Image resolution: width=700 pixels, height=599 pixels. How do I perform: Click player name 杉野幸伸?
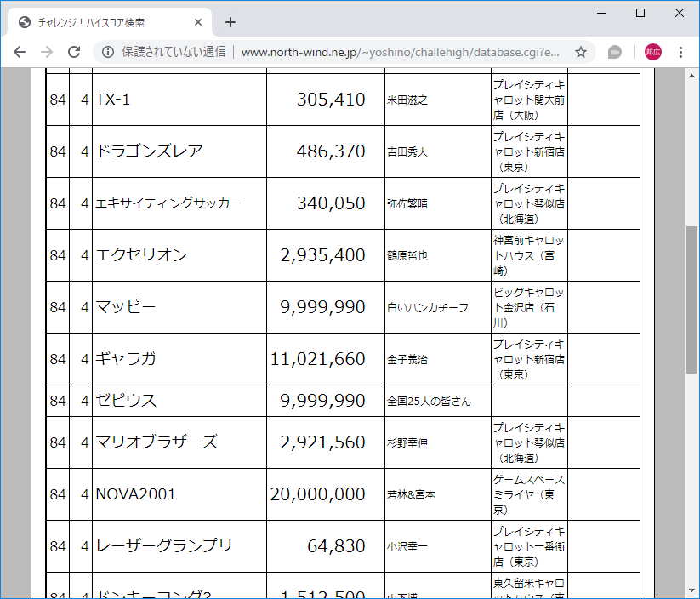pyautogui.click(x=407, y=442)
